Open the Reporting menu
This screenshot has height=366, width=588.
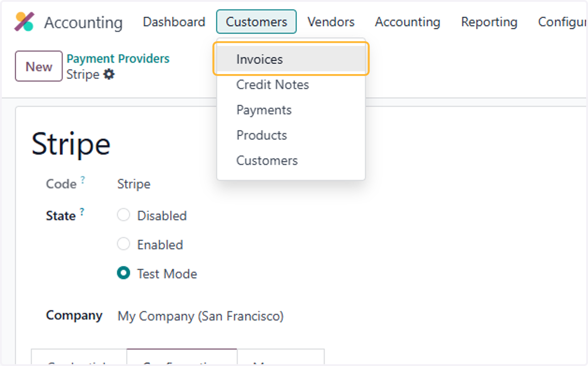click(x=489, y=22)
